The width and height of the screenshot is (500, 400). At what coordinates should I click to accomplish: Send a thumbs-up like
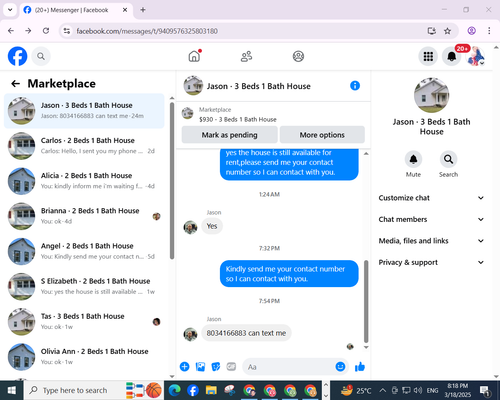[x=360, y=367]
